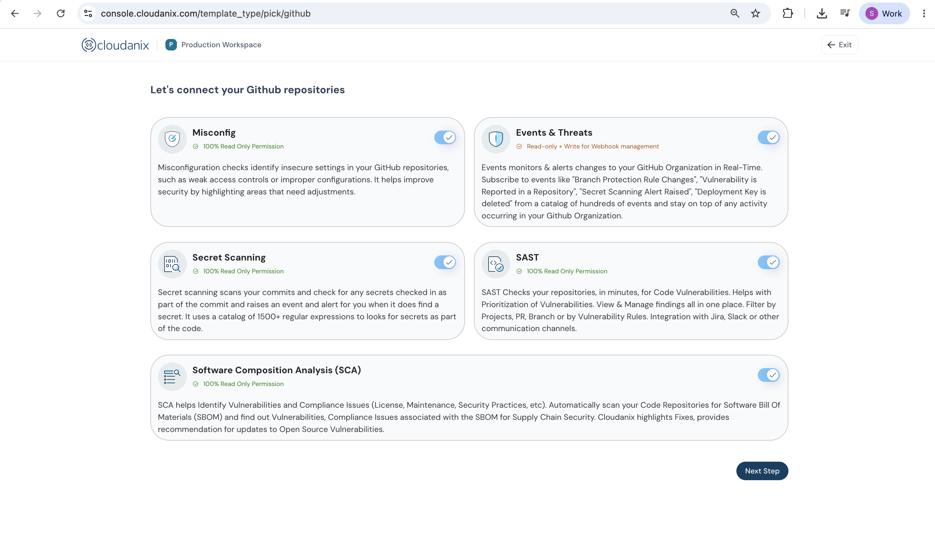Image resolution: width=935 pixels, height=560 pixels.
Task: Click the browser forward arrow
Action: (x=37, y=14)
